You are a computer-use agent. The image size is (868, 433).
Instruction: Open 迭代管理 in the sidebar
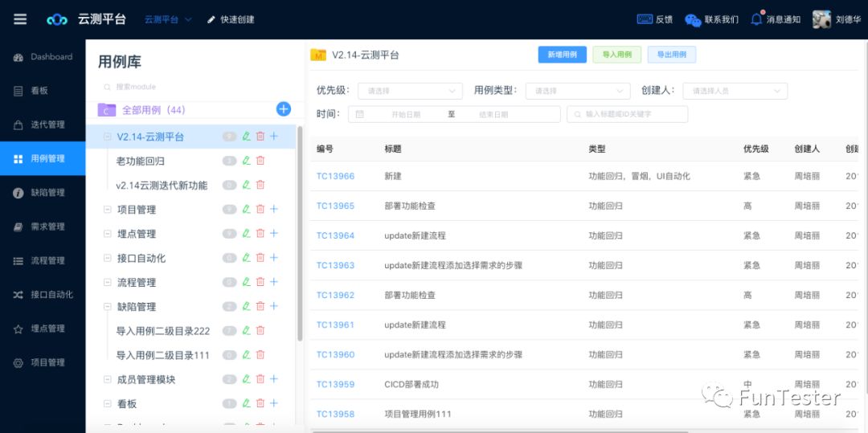click(43, 125)
